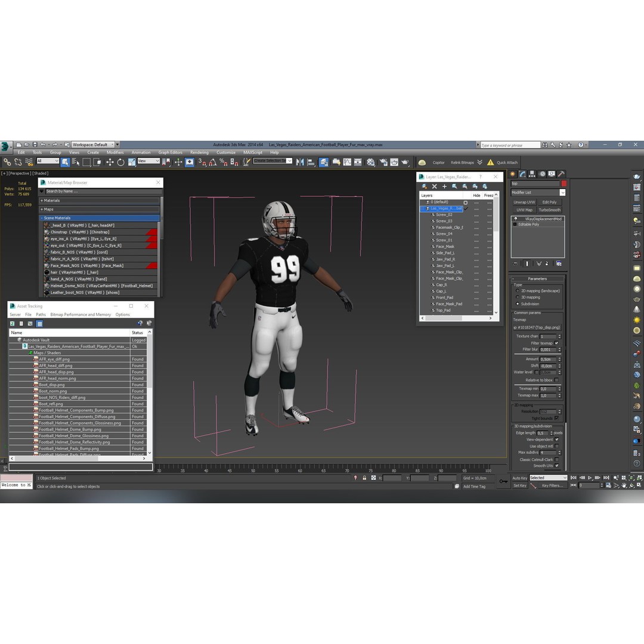Click the Toggle Set Key Mode key icon
Image resolution: width=644 pixels, height=644 pixels.
pyautogui.click(x=503, y=481)
